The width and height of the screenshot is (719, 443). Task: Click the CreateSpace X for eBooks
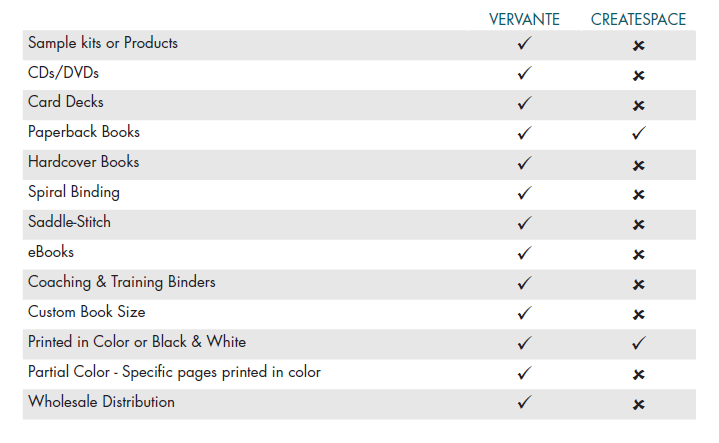[x=638, y=255]
